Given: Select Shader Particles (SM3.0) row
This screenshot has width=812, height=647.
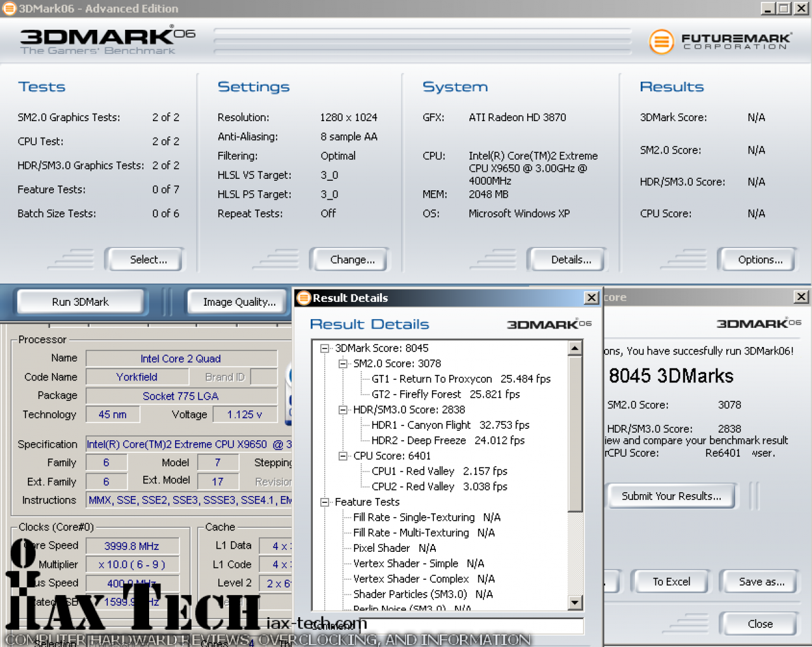Looking at the screenshot, I should click(x=422, y=594).
